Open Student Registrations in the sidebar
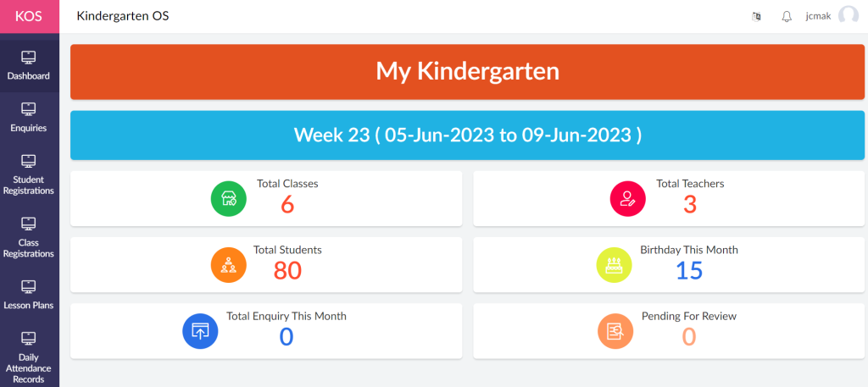The image size is (868, 387). pos(29,174)
